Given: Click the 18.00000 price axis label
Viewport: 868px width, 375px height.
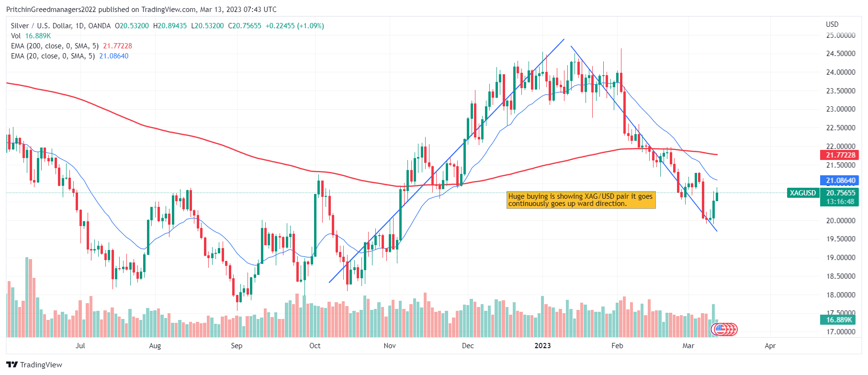Looking at the screenshot, I should click(841, 295).
